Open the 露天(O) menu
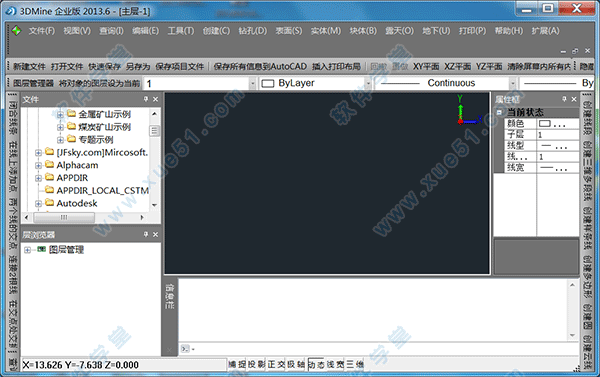This screenshot has width=600, height=377. tap(399, 31)
